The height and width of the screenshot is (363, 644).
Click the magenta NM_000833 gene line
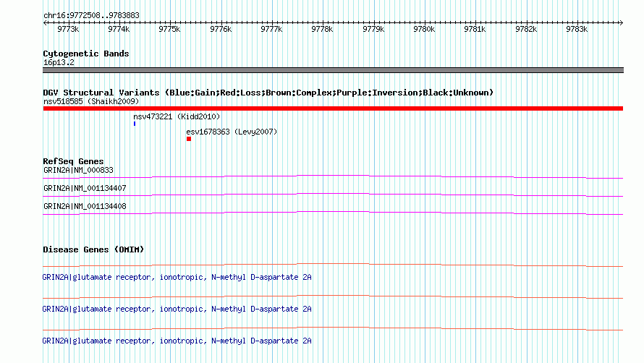(x=333, y=176)
